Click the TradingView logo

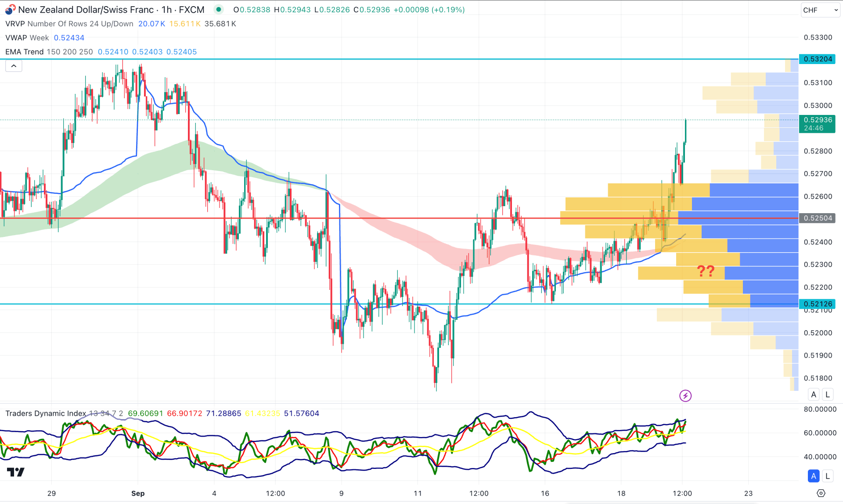[16, 472]
